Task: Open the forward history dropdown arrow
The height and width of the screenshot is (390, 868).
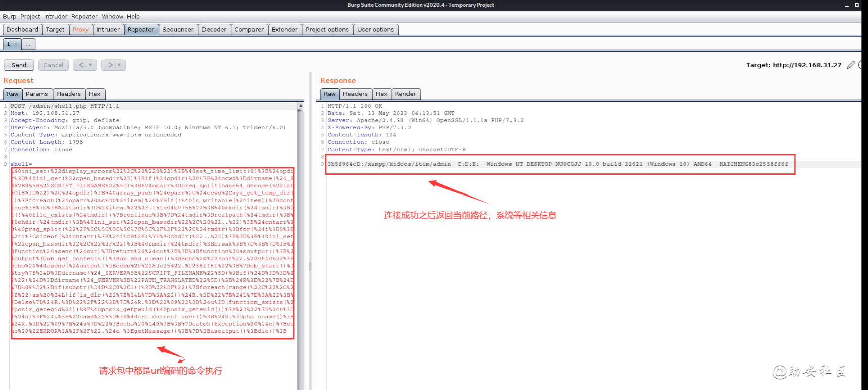Action: tap(120, 65)
